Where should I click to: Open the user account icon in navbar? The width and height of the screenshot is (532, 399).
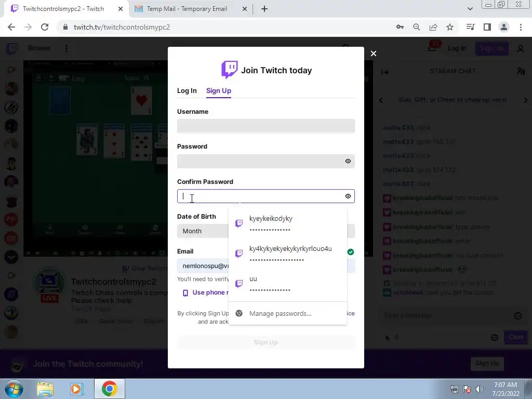click(x=520, y=49)
